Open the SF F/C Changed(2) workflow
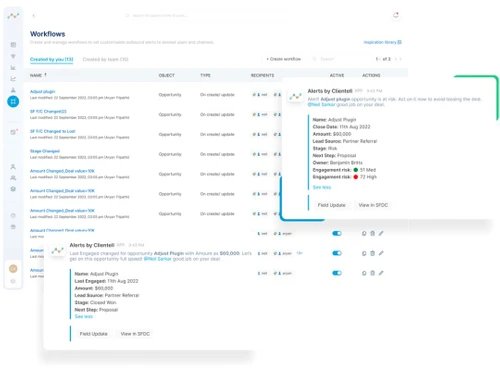The width and height of the screenshot is (500, 375). click(48, 111)
